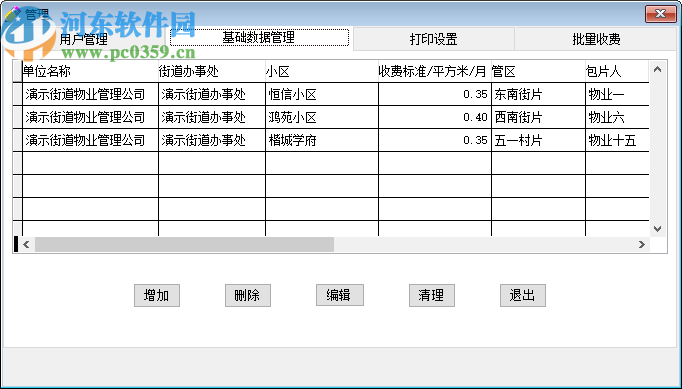Click 0.35 in the 楷城学府 row

coord(435,141)
